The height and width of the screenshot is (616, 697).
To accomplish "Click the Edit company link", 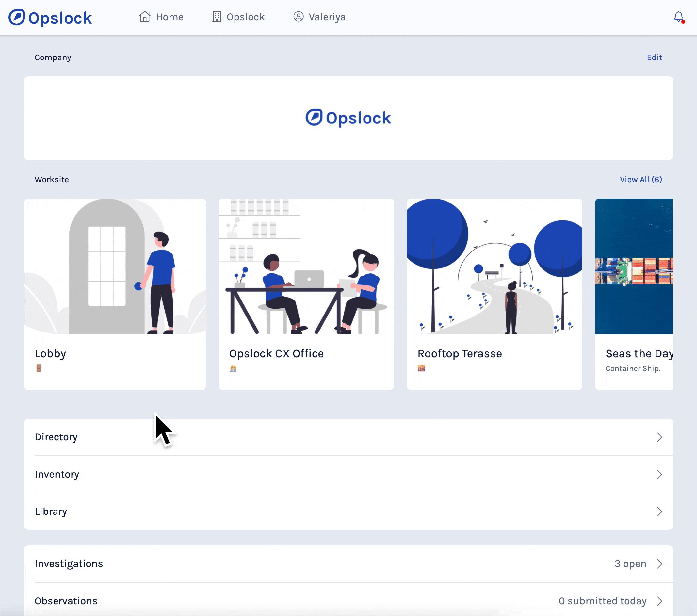I will point(654,57).
